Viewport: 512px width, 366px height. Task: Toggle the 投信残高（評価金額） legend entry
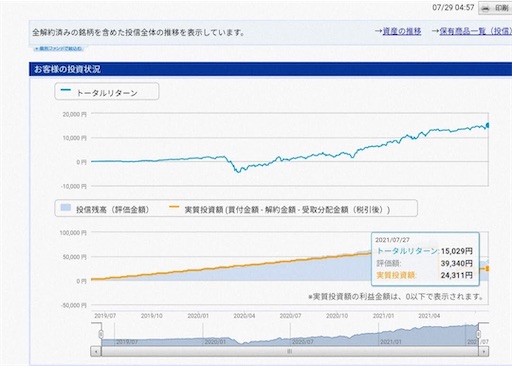(105, 209)
